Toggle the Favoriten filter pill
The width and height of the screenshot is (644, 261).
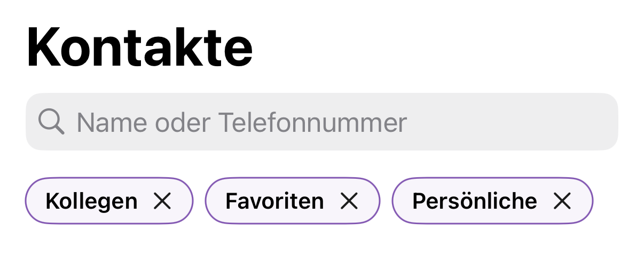tap(274, 201)
